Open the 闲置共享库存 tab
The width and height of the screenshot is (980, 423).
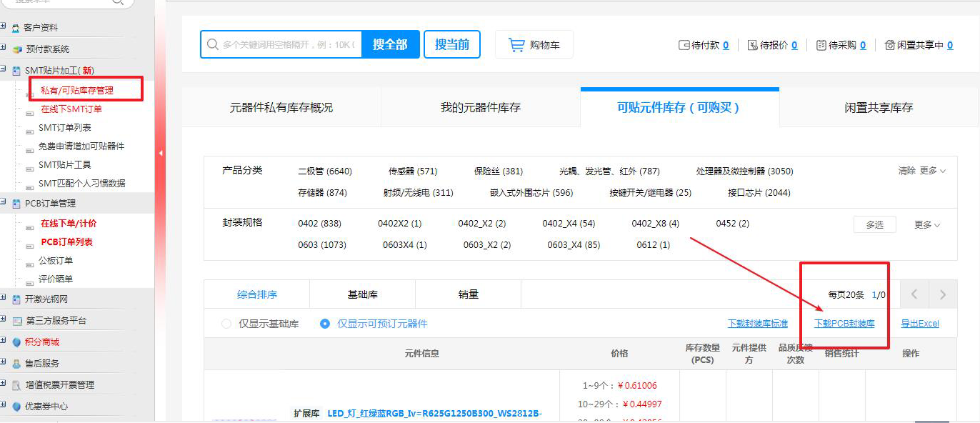pos(878,108)
